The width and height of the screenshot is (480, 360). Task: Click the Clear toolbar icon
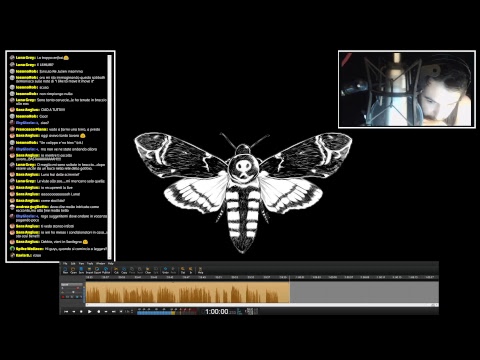click(x=148, y=270)
